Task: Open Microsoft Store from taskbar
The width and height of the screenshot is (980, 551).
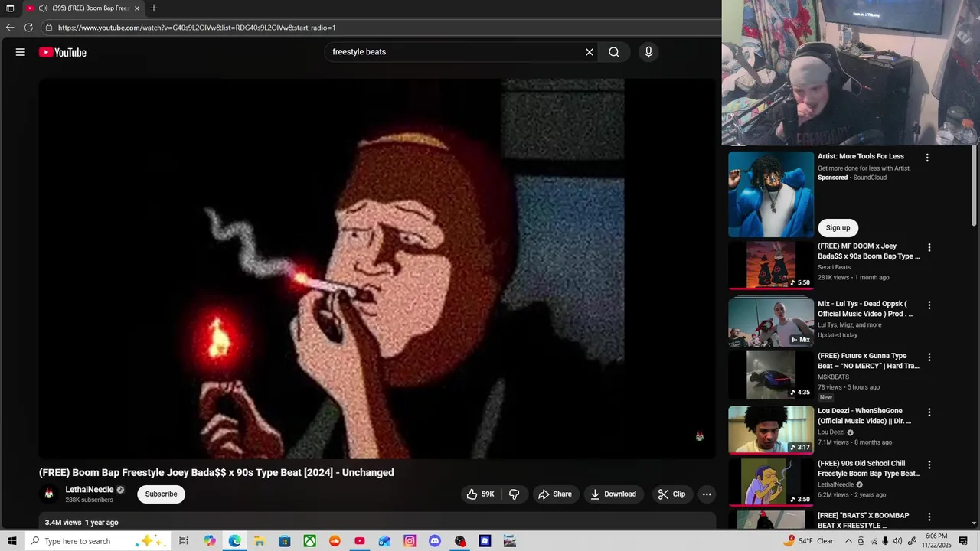Action: pos(284,541)
